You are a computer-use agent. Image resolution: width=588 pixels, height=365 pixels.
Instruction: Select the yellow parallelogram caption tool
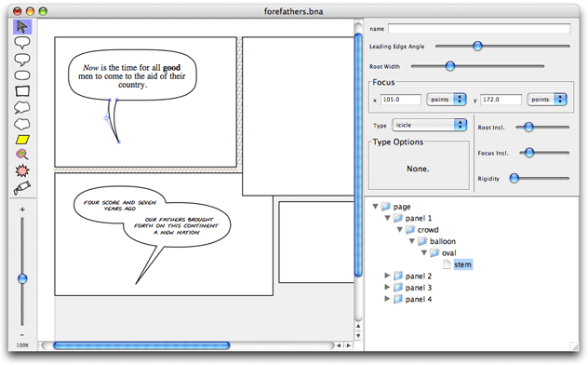click(22, 140)
